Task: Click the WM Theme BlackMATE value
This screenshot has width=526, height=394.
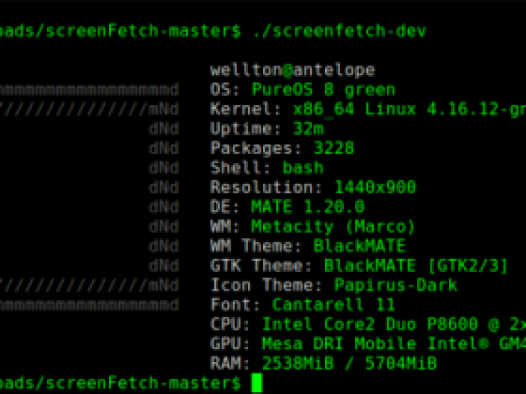Action: (359, 246)
